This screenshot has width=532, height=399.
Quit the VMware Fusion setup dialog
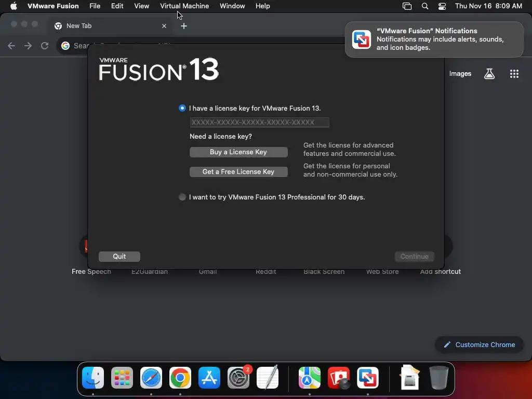click(x=119, y=257)
